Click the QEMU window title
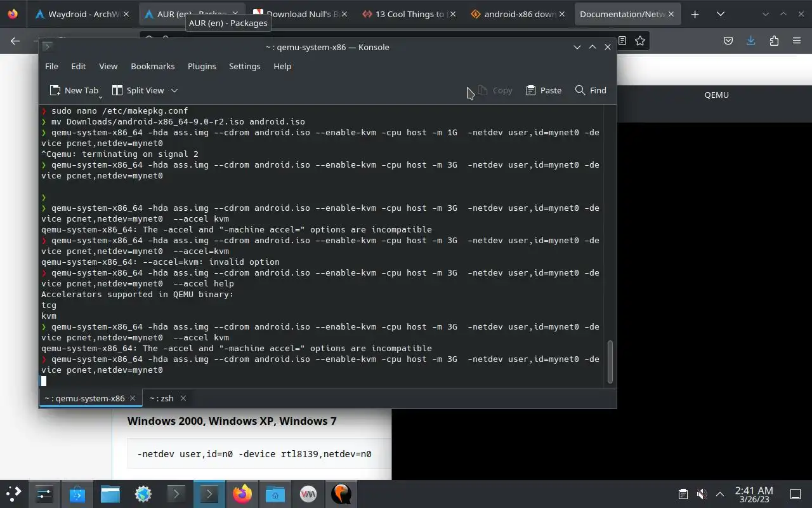This screenshot has height=508, width=812. [716, 95]
